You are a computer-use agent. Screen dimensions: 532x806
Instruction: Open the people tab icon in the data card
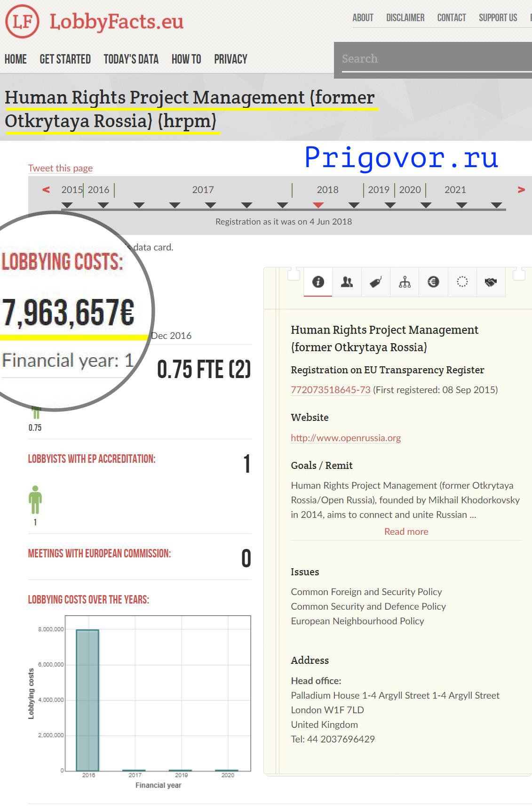347,282
